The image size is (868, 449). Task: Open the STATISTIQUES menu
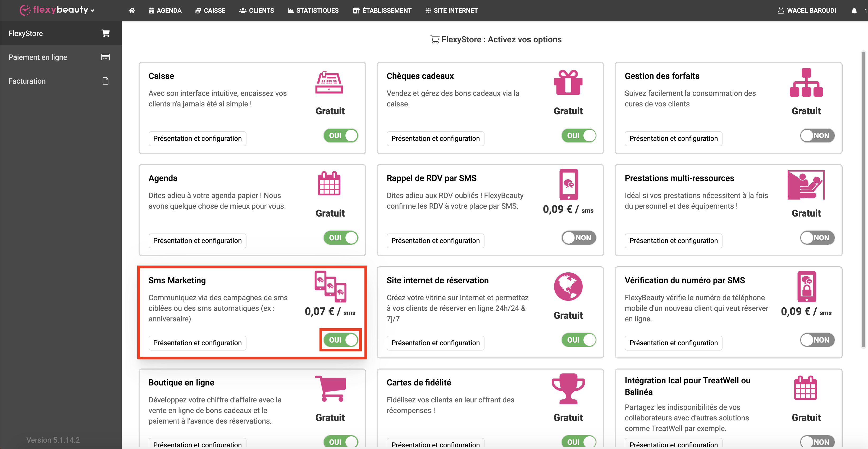click(313, 11)
